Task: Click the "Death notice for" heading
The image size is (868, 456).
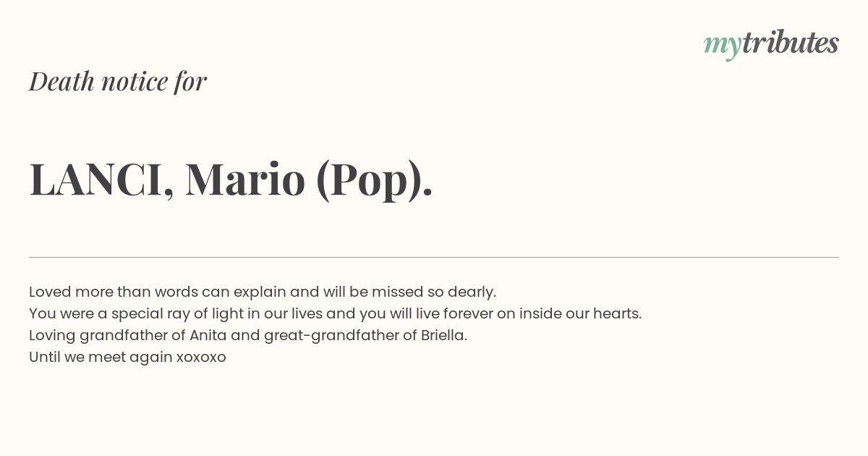Action: coord(118,81)
